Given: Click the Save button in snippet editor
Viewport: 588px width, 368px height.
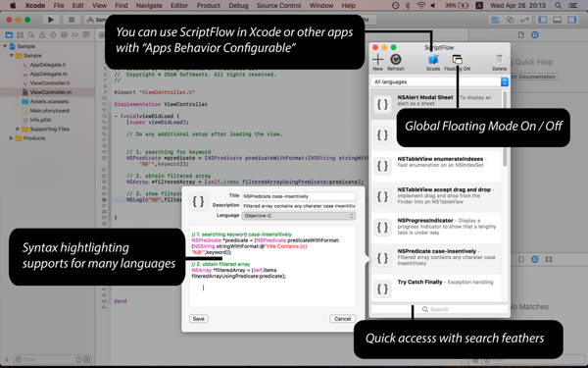Looking at the screenshot, I should pyautogui.click(x=198, y=318).
